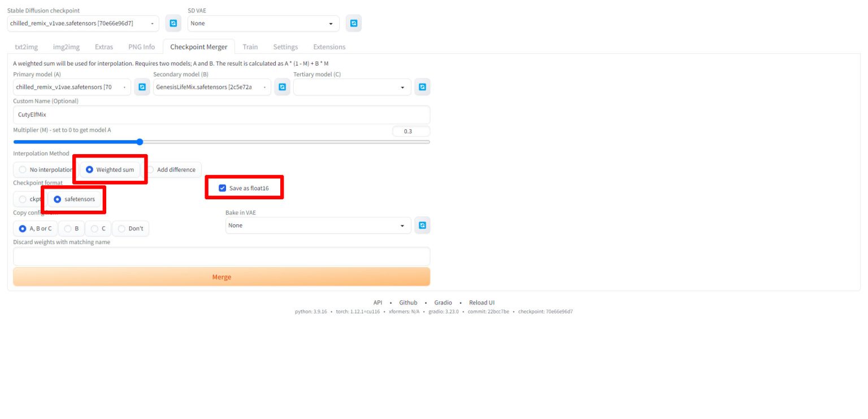This screenshot has width=868, height=419.
Task: Click the Bake in VAE refresh icon
Action: click(422, 225)
